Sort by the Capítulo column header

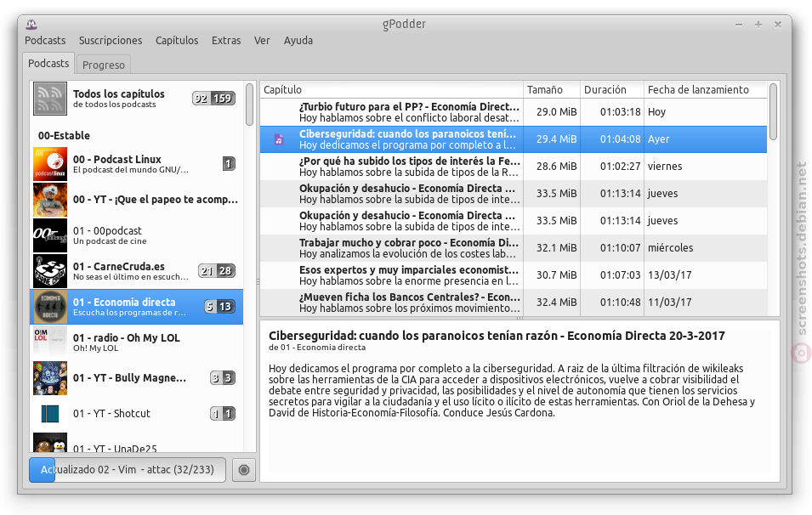point(391,89)
